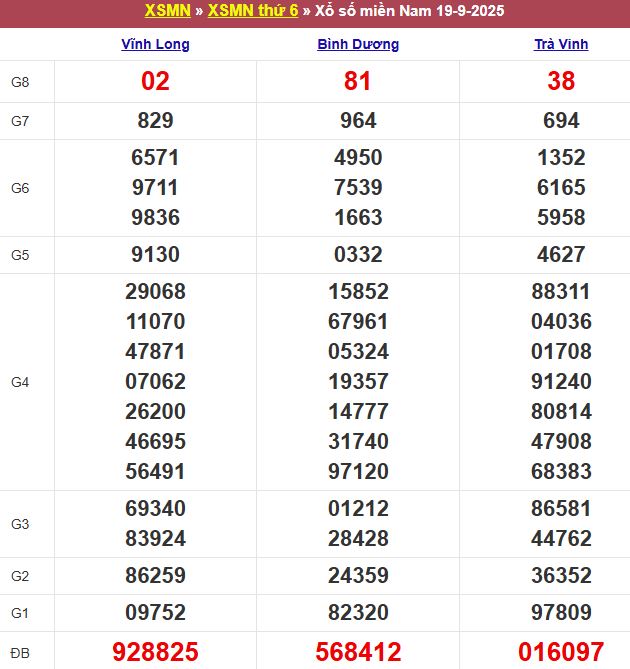Open the Vĩnh Long province link
This screenshot has height=669, width=630.
pos(155,44)
